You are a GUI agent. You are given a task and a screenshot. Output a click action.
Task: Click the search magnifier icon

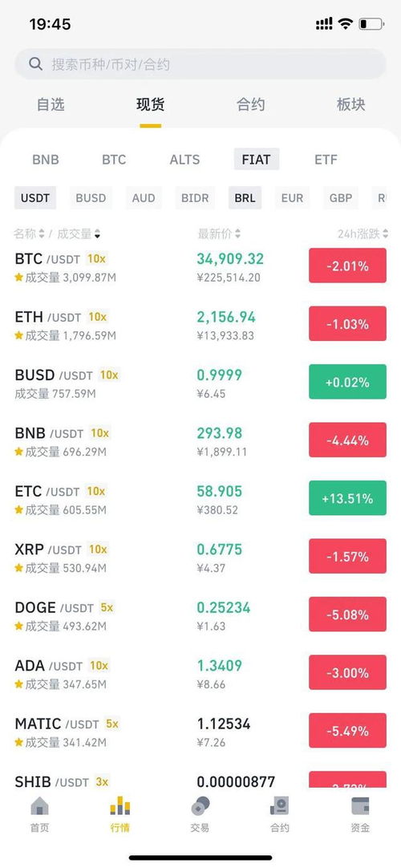[35, 64]
